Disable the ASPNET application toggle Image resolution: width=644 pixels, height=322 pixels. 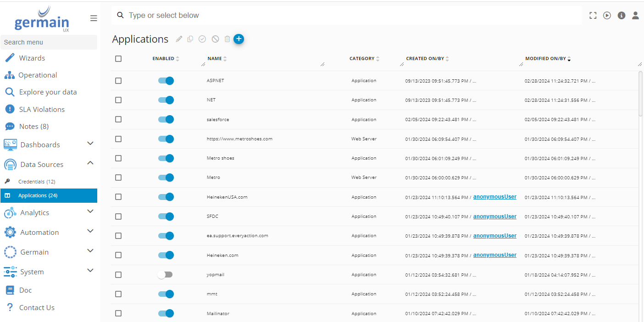click(x=166, y=81)
